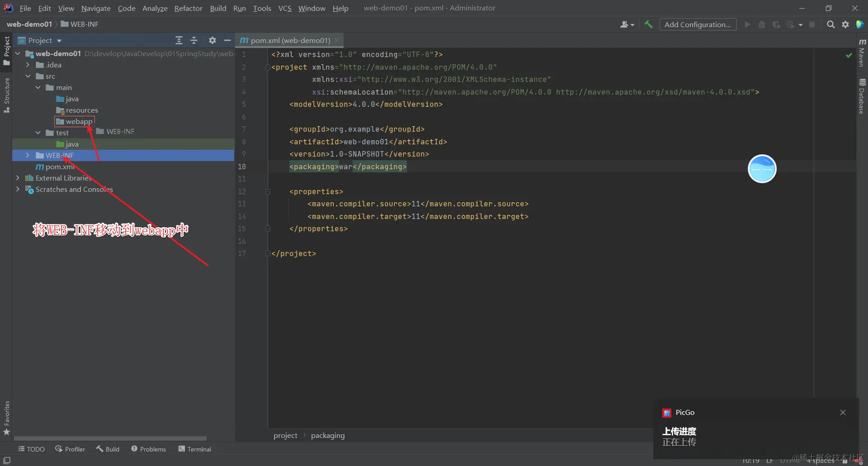The width and height of the screenshot is (868, 466).
Task: Collapse the test folder
Action: [38, 133]
